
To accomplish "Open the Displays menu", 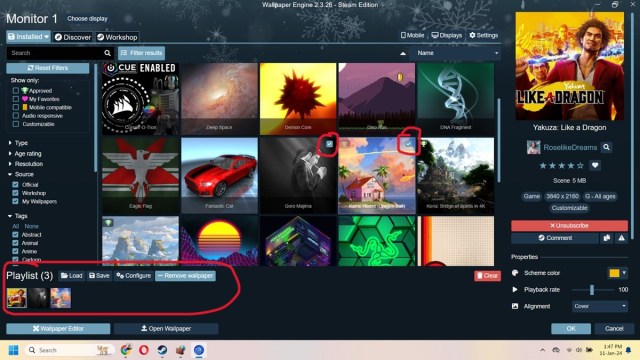I will coord(447,36).
